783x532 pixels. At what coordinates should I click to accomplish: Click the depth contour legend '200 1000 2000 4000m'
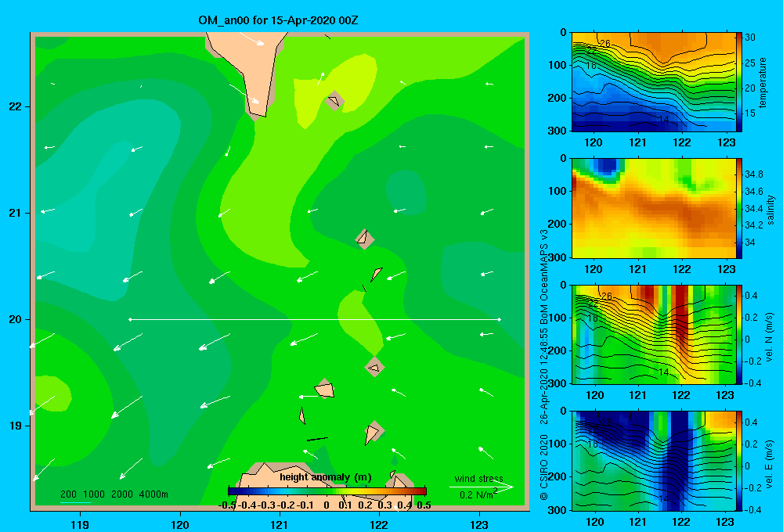coord(114,494)
